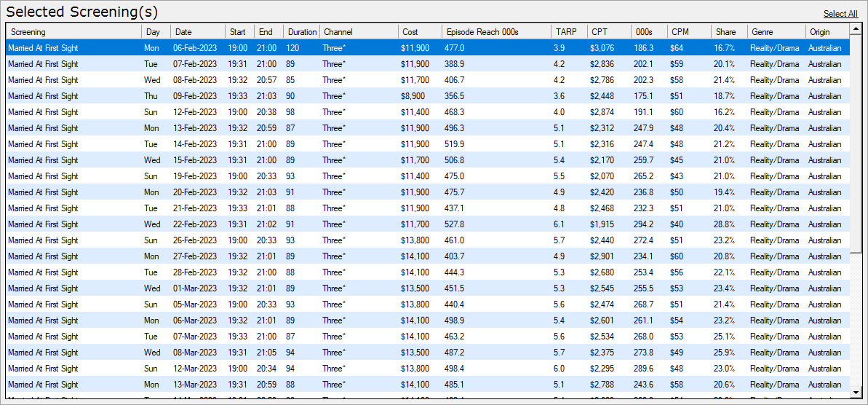This screenshot has height=405, width=868.
Task: Click the $8,900 cost cell
Action: [413, 96]
